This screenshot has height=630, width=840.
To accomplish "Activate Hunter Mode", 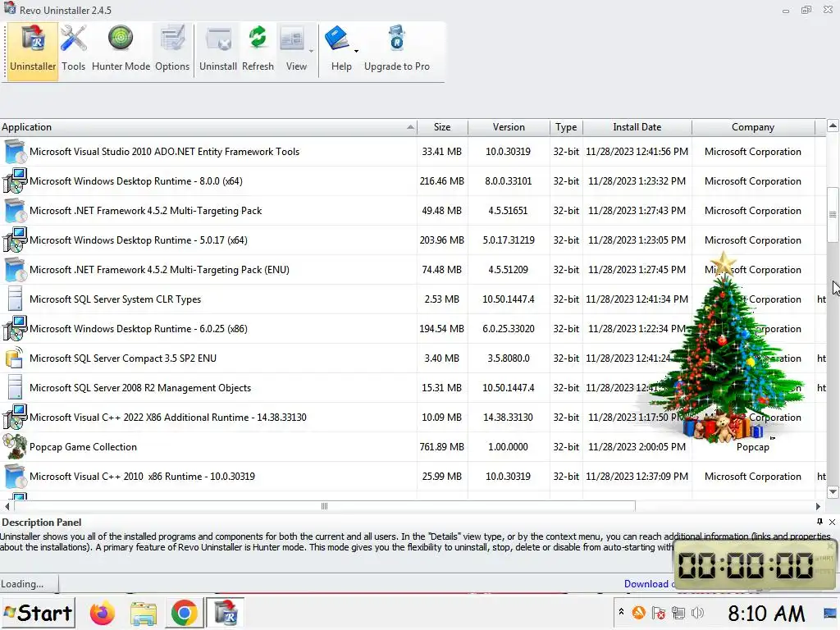I will 121,51.
